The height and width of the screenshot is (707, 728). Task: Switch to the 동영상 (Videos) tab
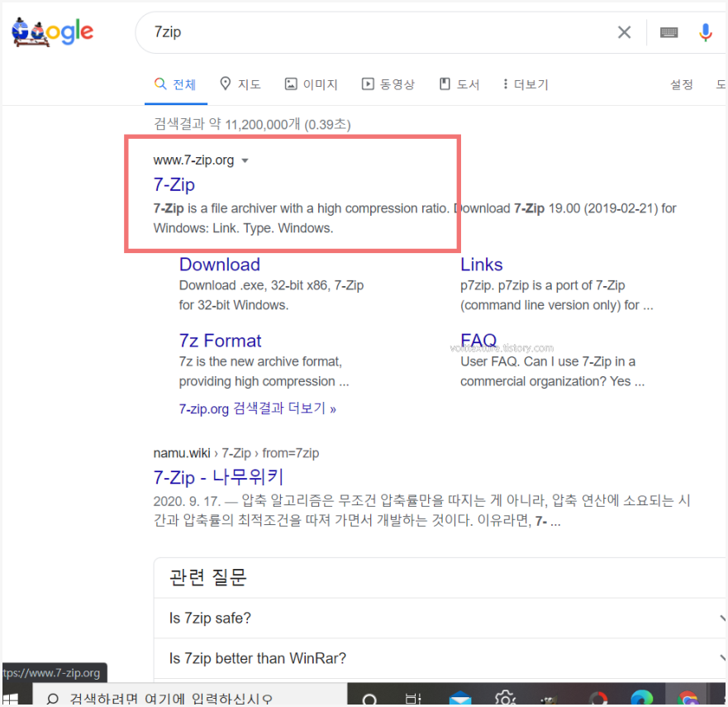pos(388,84)
